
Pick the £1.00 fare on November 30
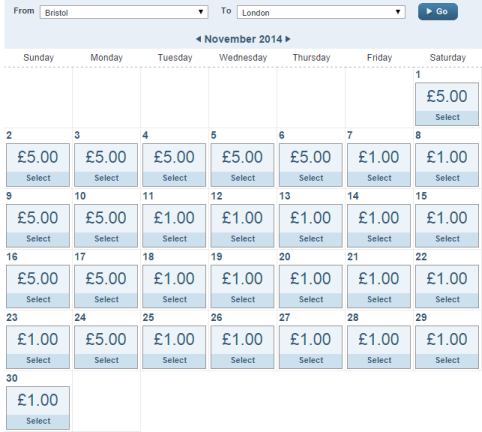[38, 408]
